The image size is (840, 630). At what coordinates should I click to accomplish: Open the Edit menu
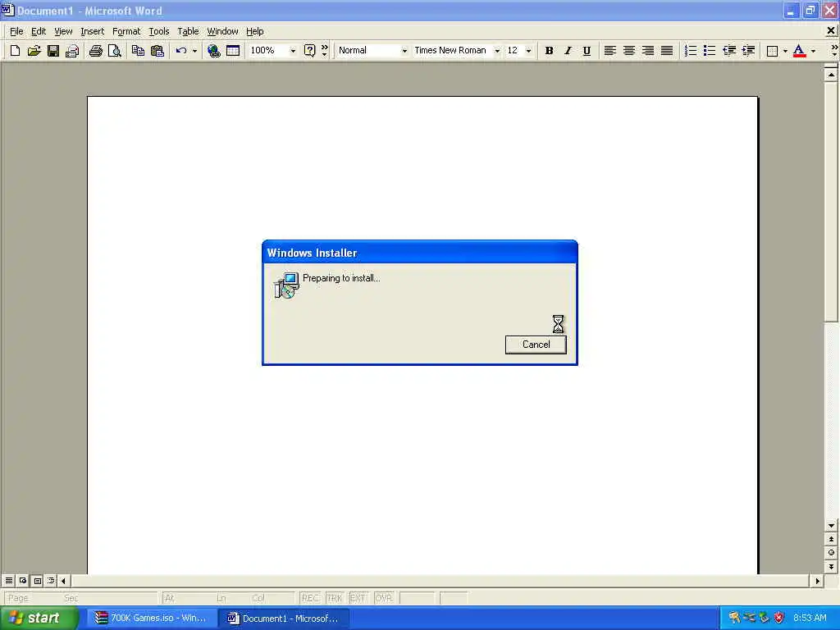tap(38, 32)
